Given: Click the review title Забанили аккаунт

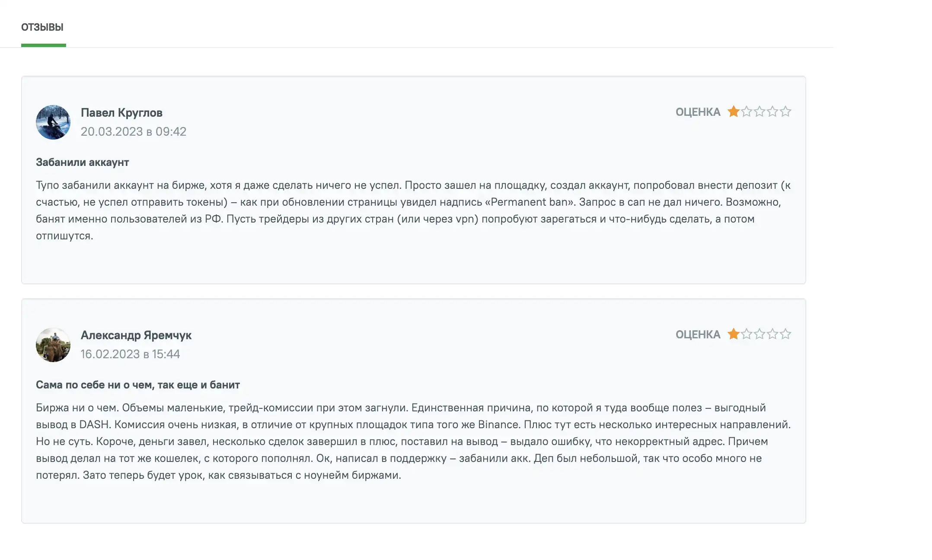Looking at the screenshot, I should tap(83, 162).
